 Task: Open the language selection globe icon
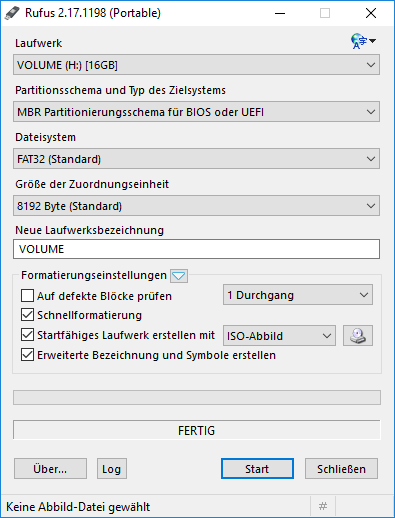pyautogui.click(x=363, y=41)
